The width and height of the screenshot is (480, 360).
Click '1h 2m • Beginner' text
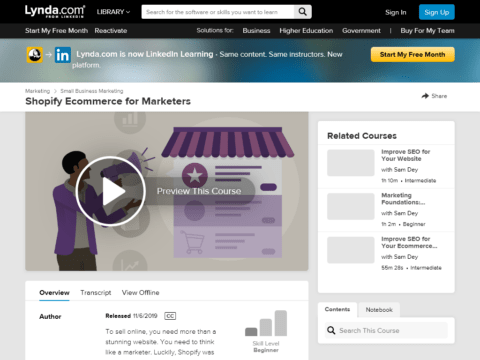coord(403,224)
